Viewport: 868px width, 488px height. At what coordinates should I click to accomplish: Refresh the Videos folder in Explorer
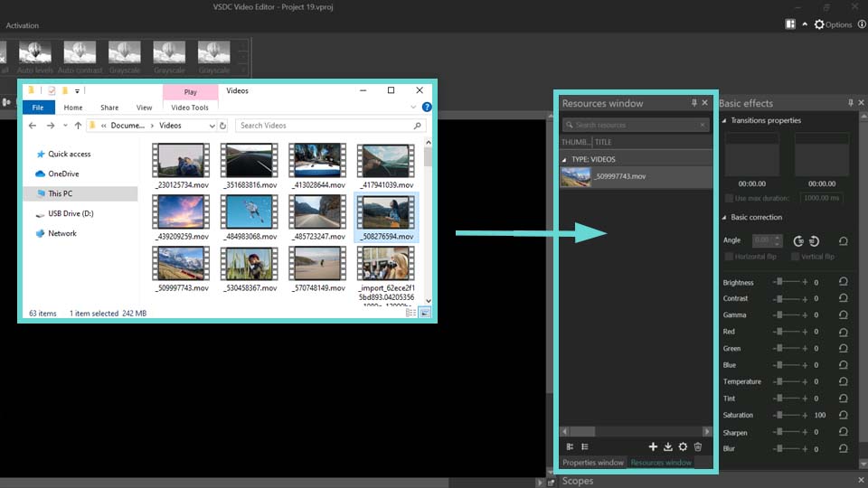[222, 126]
